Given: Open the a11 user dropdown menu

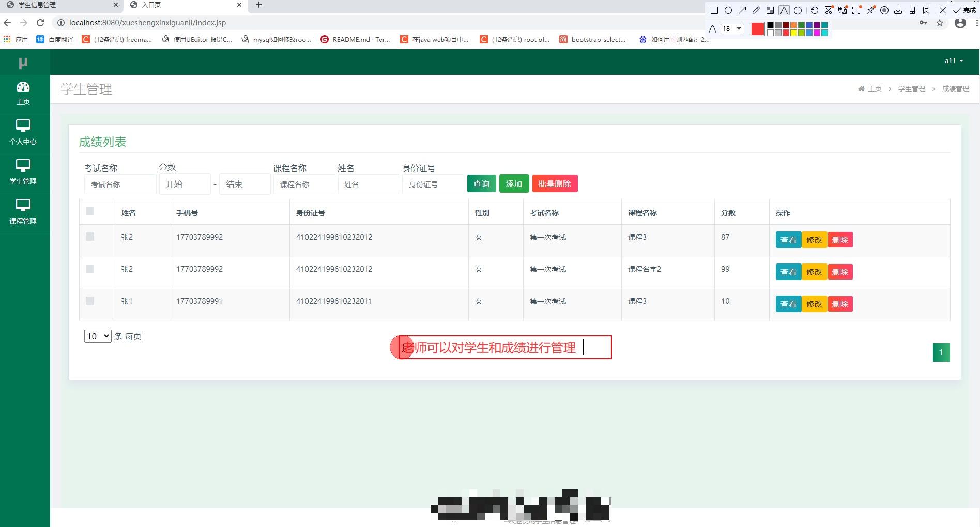Looking at the screenshot, I should click(x=954, y=60).
